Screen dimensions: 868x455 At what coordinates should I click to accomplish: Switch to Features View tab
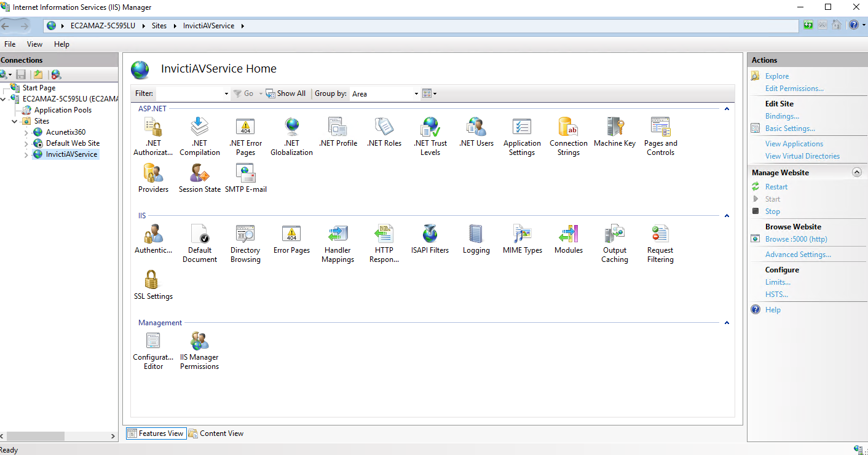[x=156, y=433]
